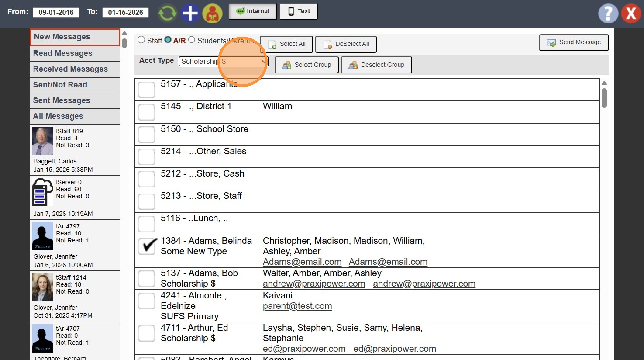Image resolution: width=644 pixels, height=360 pixels.
Task: Open the tServer-0 cloud server icon
Action: pyautogui.click(x=42, y=192)
